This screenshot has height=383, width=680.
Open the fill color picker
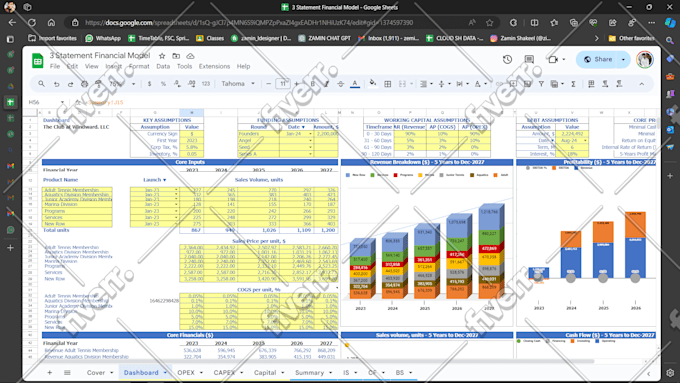(x=373, y=84)
